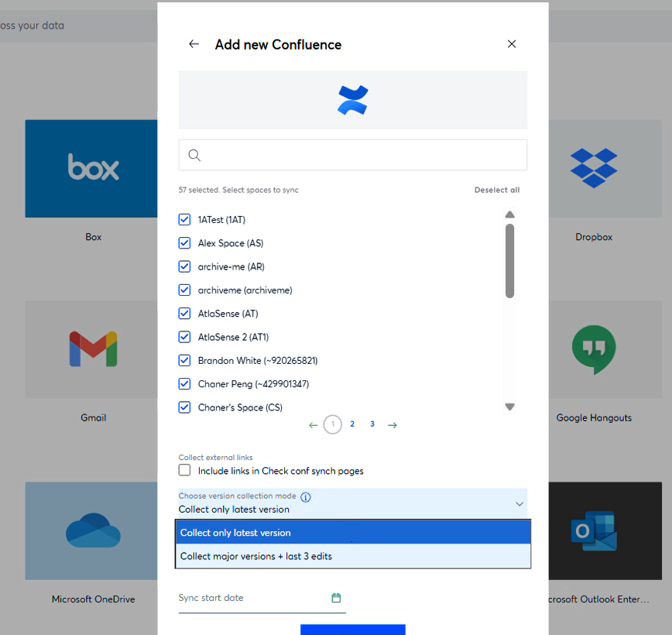Click the back arrow in dialog header
Screen dimensions: 672x635
194,44
